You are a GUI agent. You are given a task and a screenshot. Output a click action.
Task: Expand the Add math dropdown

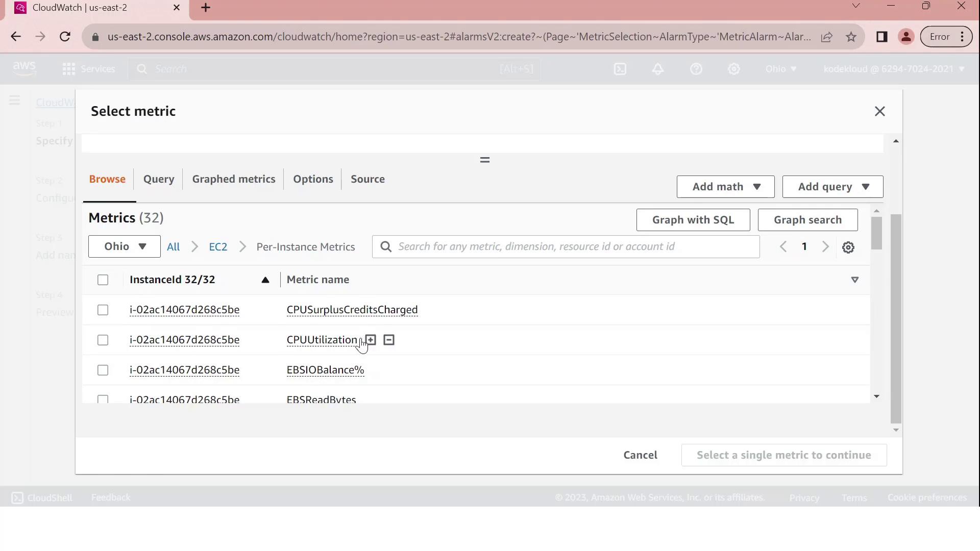click(725, 187)
